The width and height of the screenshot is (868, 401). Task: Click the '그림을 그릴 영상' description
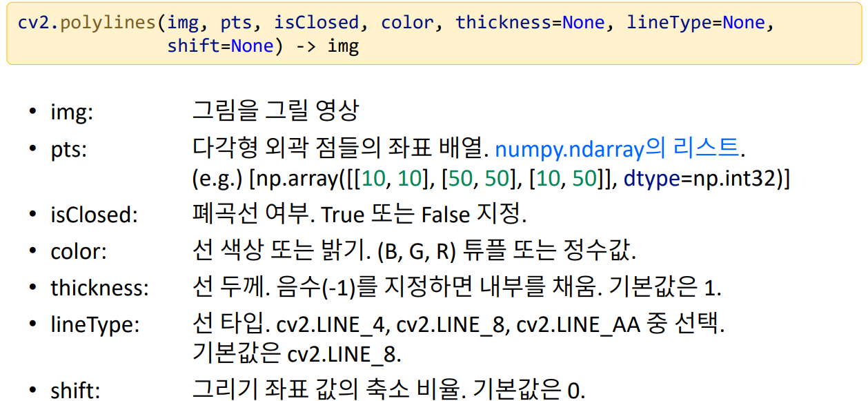tap(275, 110)
